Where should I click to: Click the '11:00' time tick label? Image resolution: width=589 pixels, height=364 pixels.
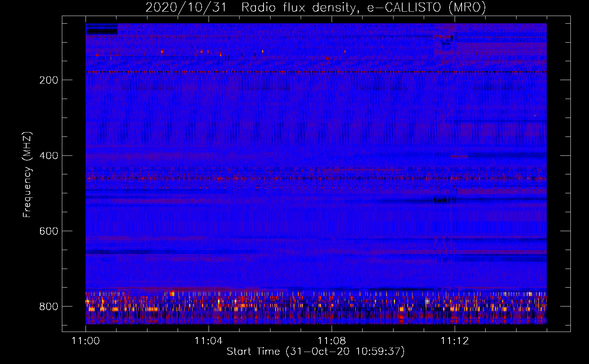tap(86, 341)
